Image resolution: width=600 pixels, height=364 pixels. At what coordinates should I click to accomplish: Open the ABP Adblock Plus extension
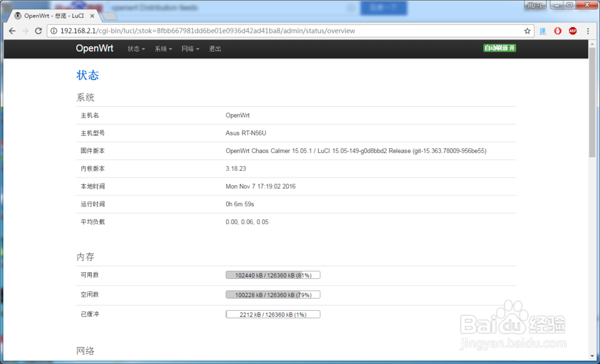click(572, 31)
